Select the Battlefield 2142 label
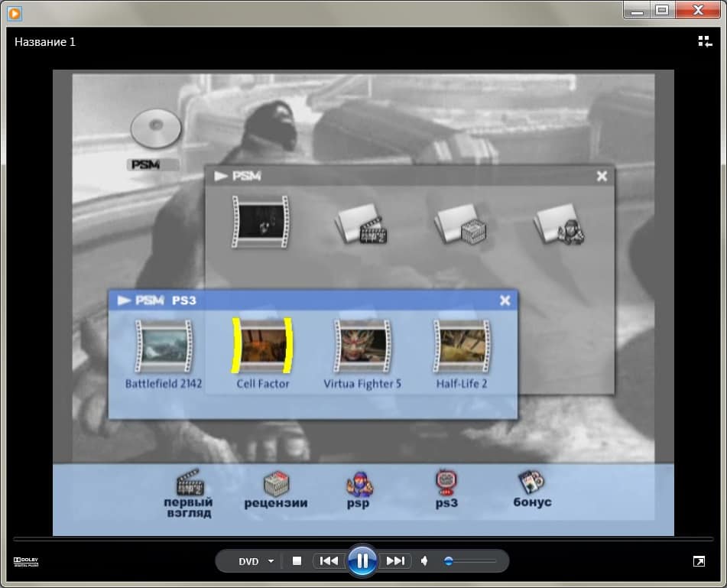The height and width of the screenshot is (588, 727). (163, 384)
